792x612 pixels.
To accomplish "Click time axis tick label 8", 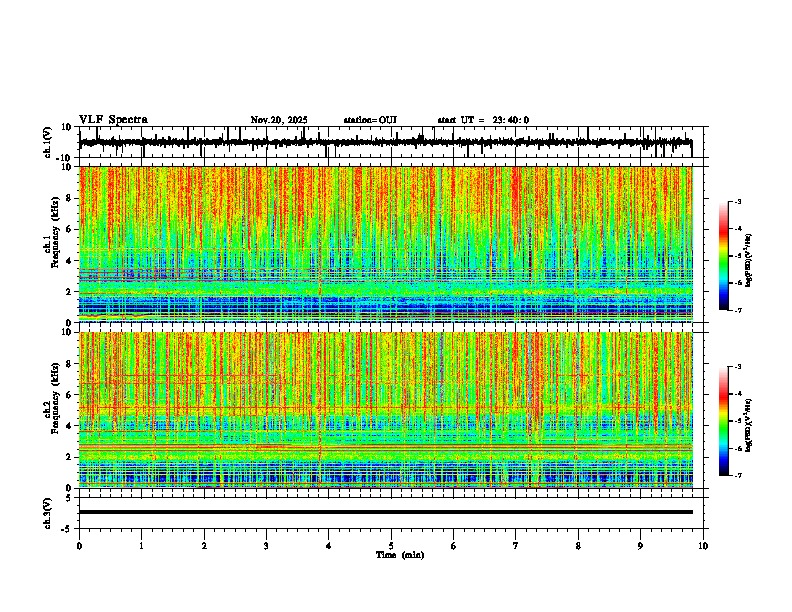I will [578, 546].
